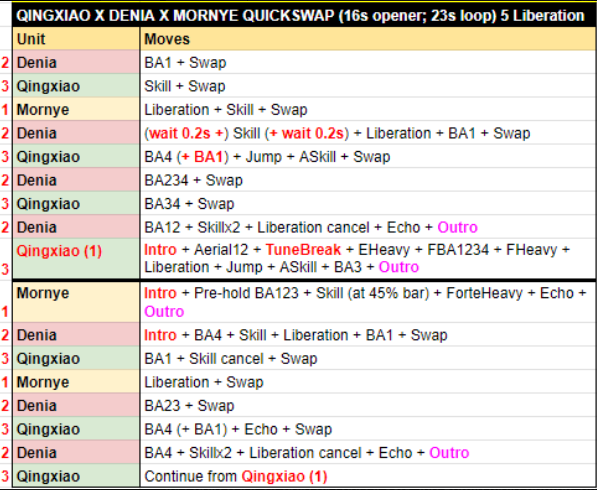Click the 'Unit' column header cell
The height and width of the screenshot is (490, 597).
click(76, 39)
